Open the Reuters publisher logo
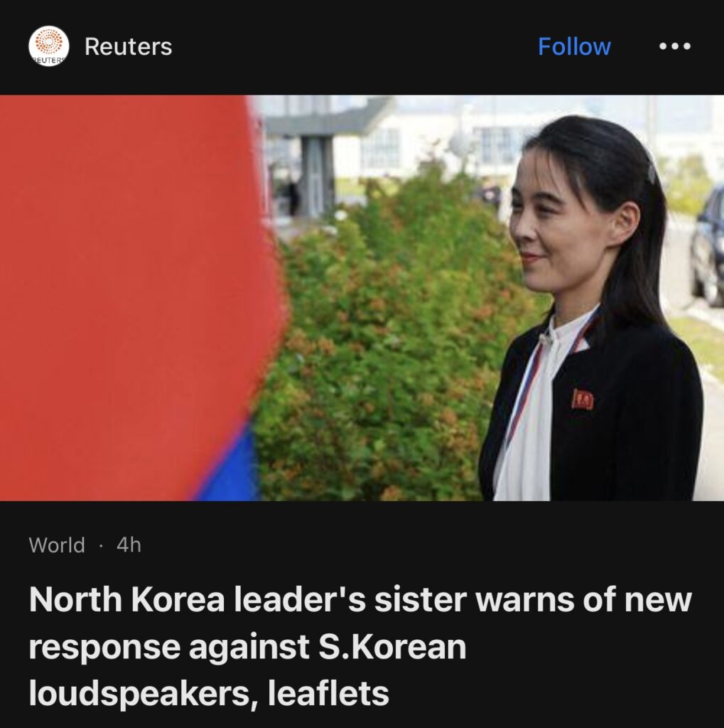The height and width of the screenshot is (728, 724). tap(49, 46)
